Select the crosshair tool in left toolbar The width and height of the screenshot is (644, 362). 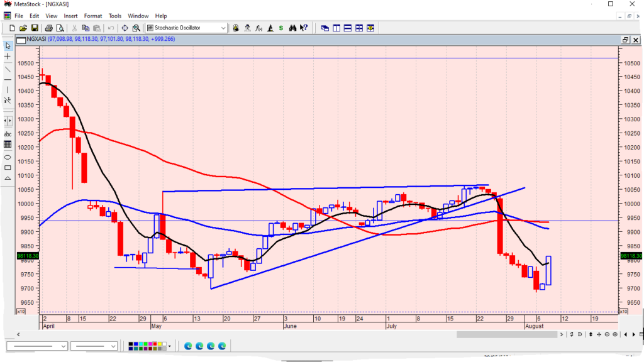click(8, 57)
